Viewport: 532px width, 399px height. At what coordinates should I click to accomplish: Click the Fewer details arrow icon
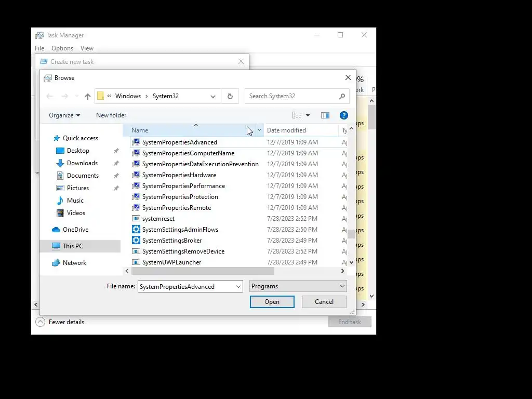tap(40, 322)
